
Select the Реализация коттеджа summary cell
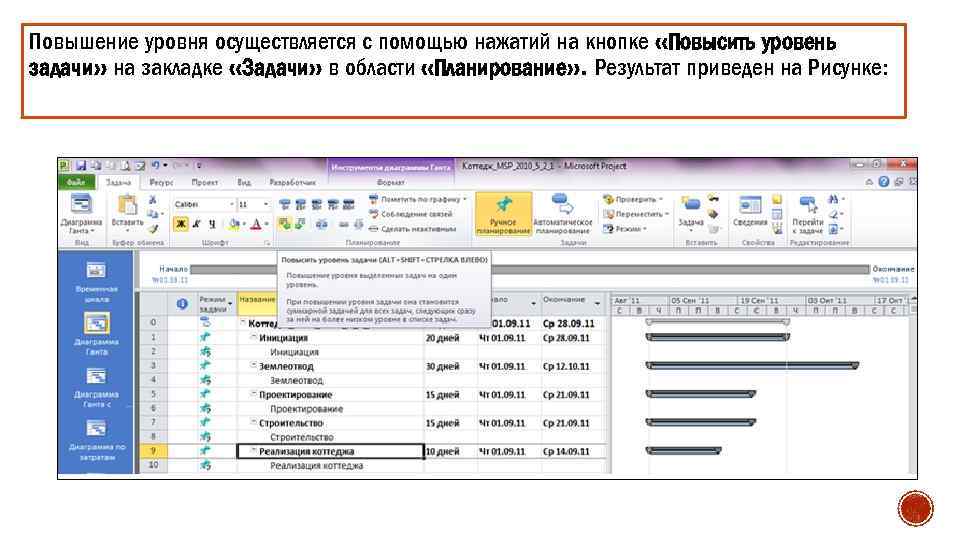(x=330, y=451)
